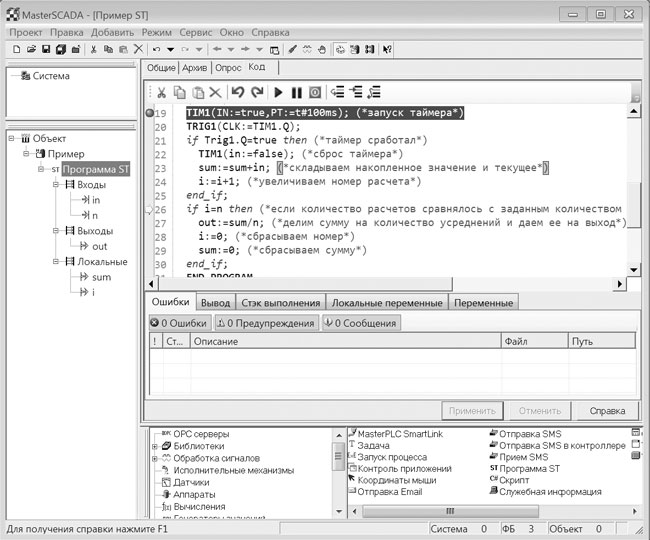
Task: Click the comment lines icon in editor
Action: pos(374,92)
